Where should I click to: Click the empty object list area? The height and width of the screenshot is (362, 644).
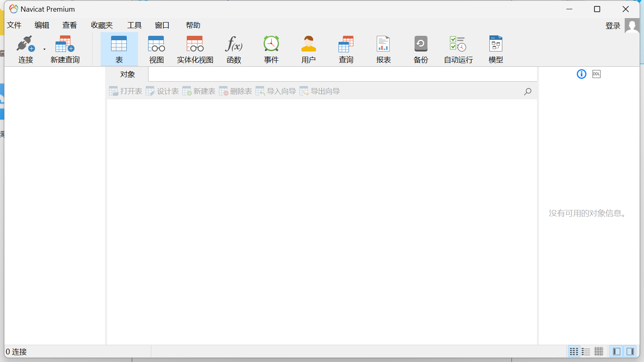[322, 222]
